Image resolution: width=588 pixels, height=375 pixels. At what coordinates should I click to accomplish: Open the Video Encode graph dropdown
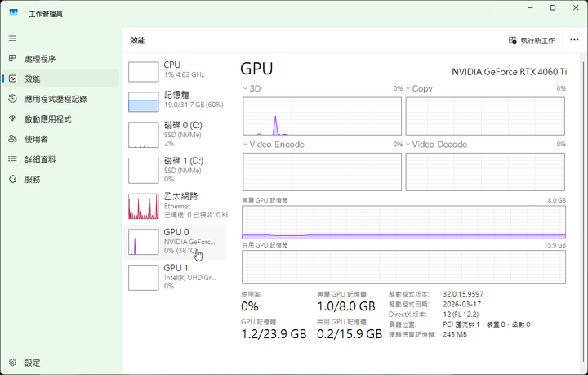[x=245, y=144]
